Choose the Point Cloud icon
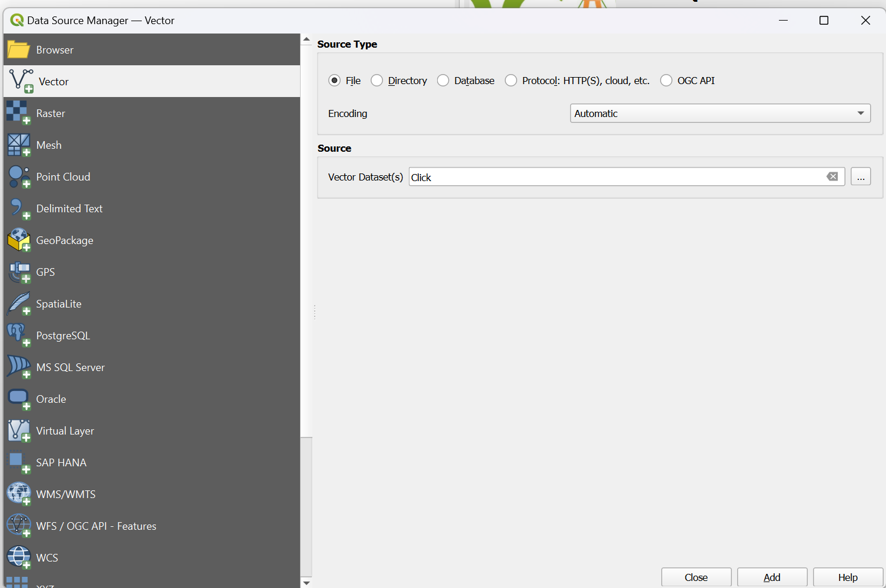The height and width of the screenshot is (588, 886). point(18,176)
